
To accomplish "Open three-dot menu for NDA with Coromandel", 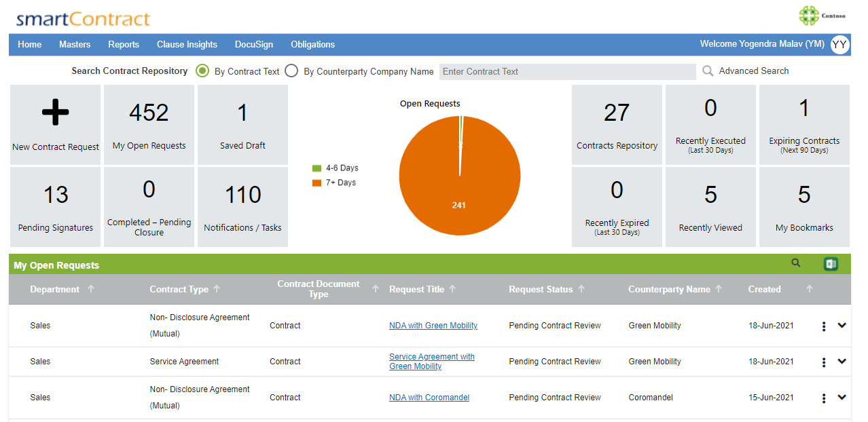I will 824,398.
